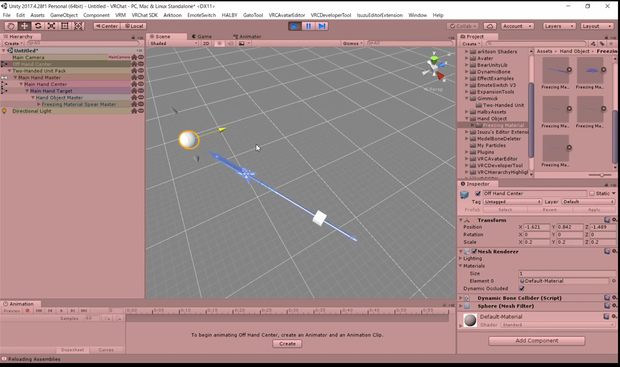Click the Play button

(294, 26)
